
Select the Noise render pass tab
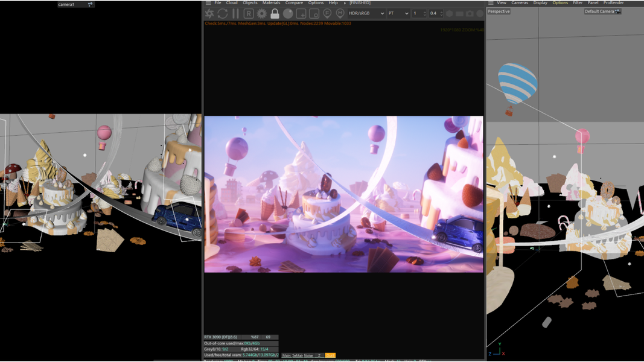pos(308,355)
